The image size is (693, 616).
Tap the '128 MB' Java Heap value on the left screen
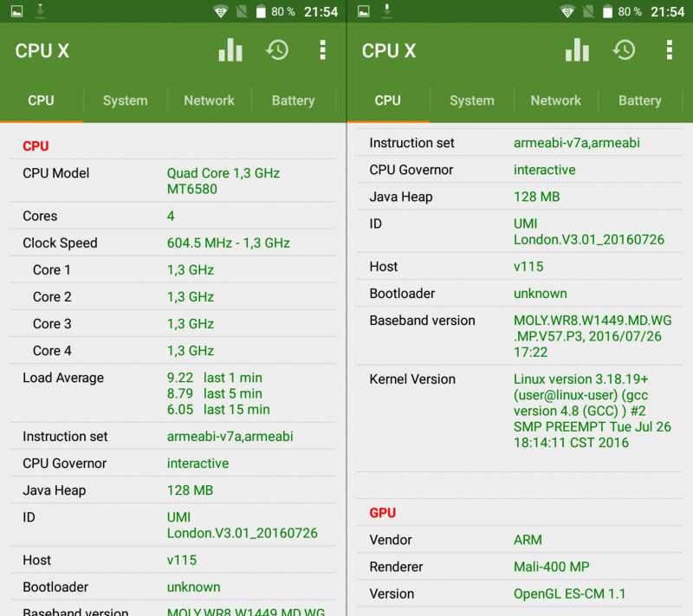190,490
